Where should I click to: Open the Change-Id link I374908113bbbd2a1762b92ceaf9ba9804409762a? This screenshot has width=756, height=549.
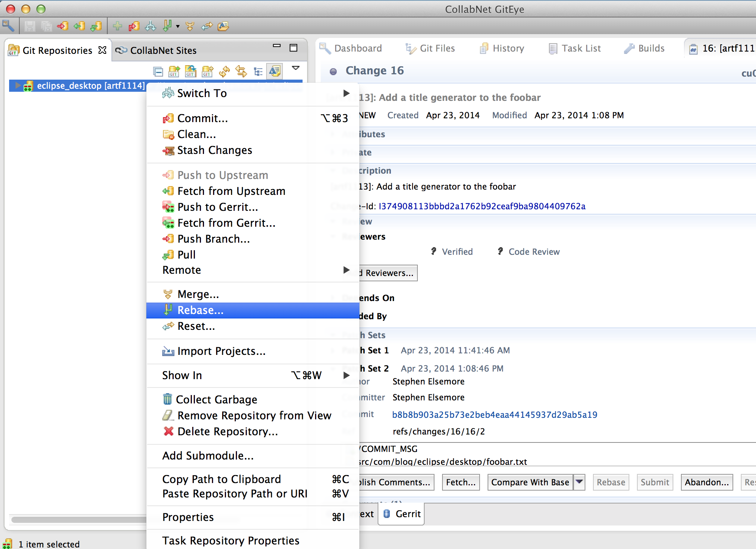pos(482,206)
